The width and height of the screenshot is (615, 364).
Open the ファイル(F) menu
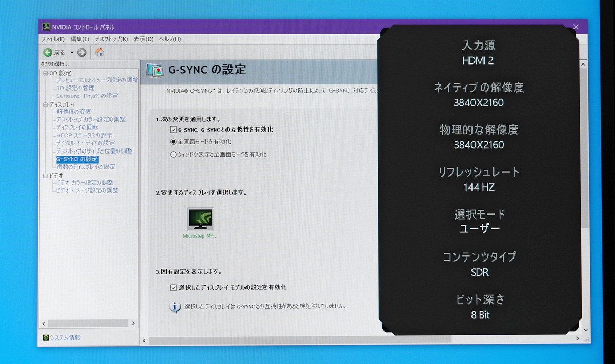53,39
